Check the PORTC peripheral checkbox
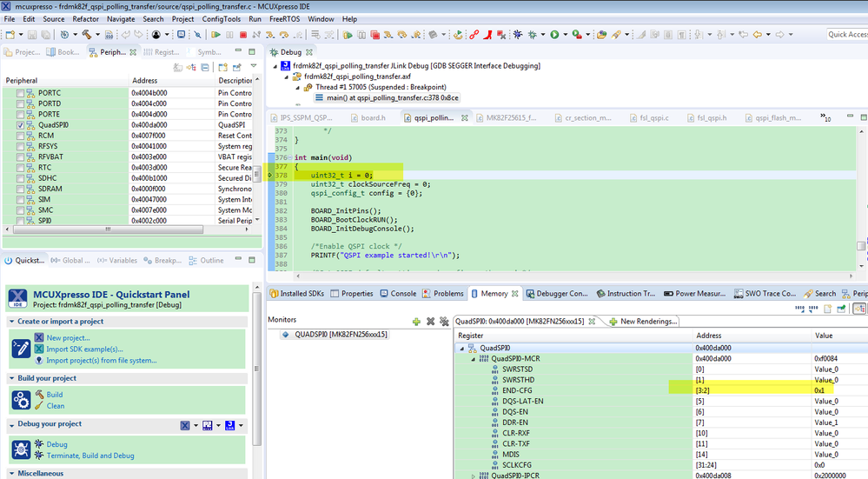This screenshot has width=868, height=479. [x=20, y=93]
